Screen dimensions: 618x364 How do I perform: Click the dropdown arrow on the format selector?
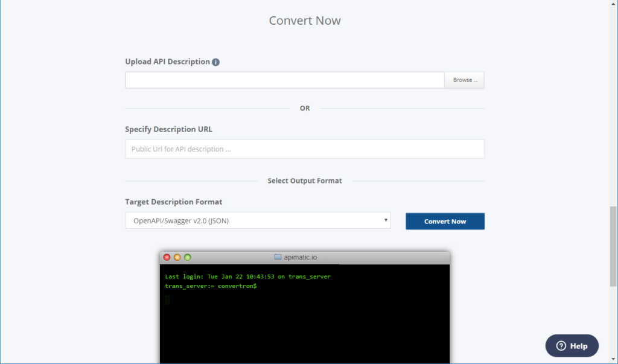(386, 220)
